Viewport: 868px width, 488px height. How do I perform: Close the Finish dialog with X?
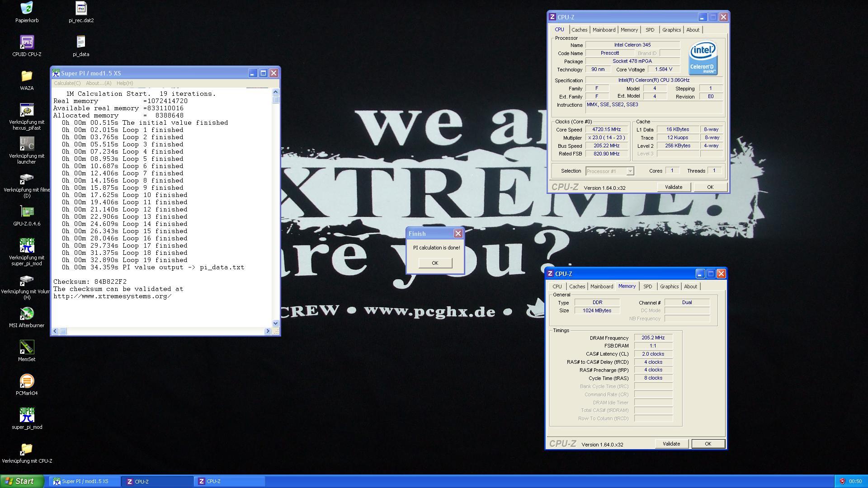click(x=458, y=234)
